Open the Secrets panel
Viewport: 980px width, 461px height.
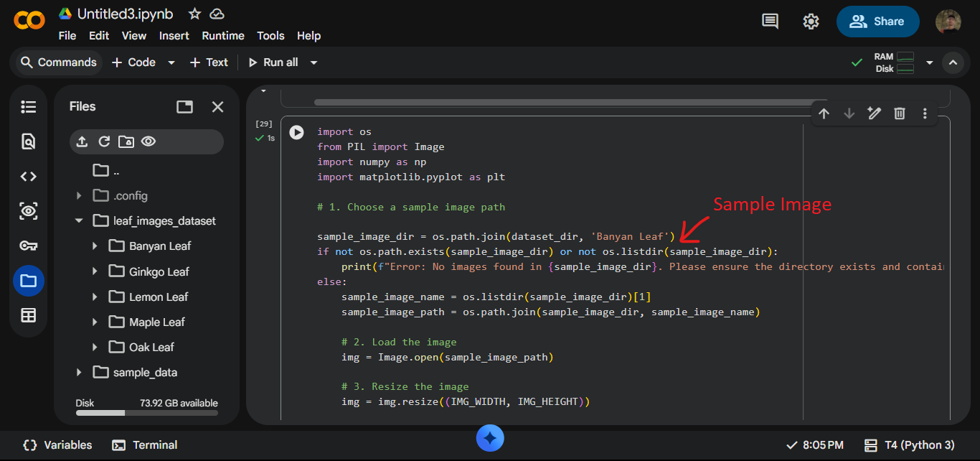pyautogui.click(x=29, y=245)
